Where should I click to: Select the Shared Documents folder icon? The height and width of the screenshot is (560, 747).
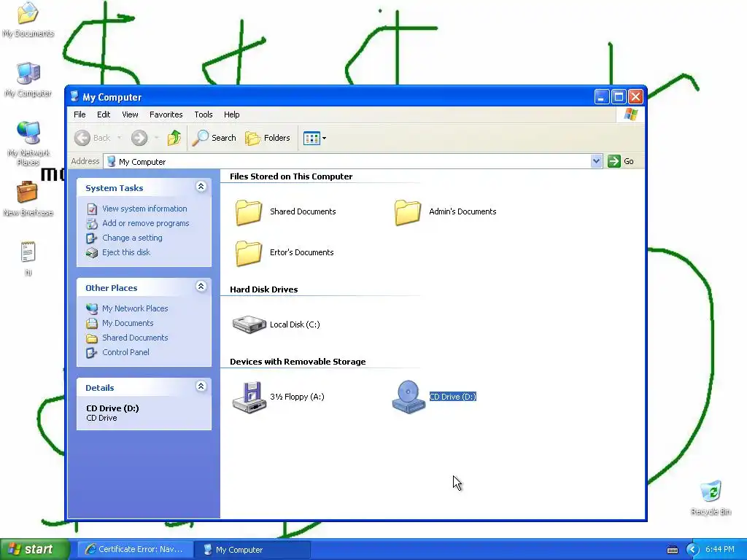(249, 212)
